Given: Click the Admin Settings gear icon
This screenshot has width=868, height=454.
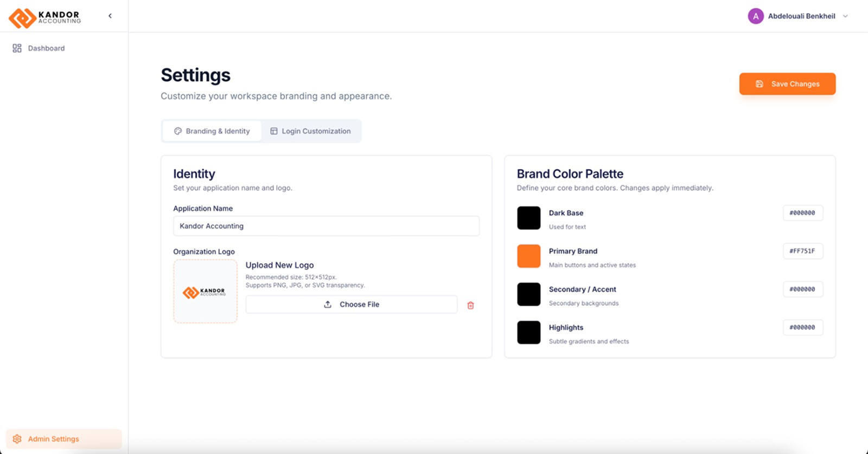Looking at the screenshot, I should pyautogui.click(x=17, y=439).
